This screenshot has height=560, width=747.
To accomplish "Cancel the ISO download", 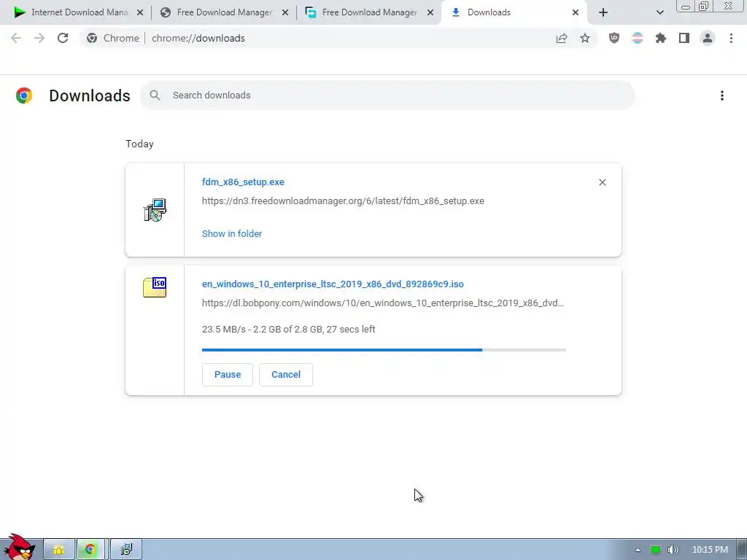I will tap(286, 375).
